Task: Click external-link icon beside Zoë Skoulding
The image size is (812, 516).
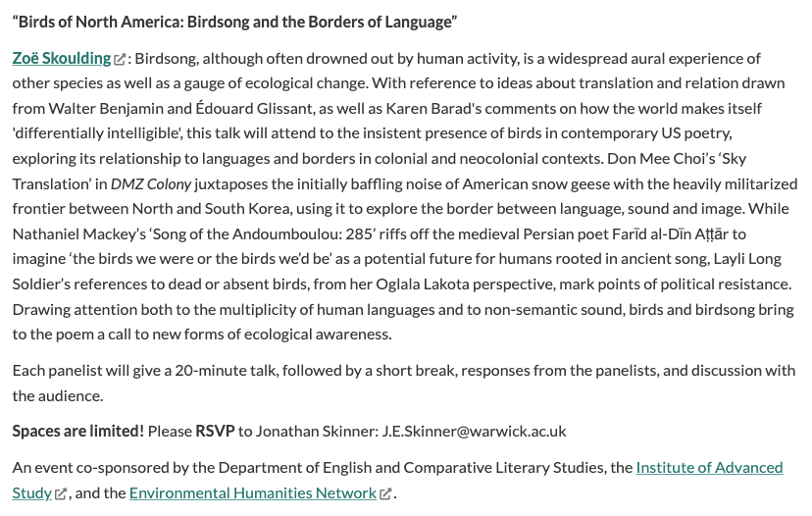Action: tap(120, 59)
